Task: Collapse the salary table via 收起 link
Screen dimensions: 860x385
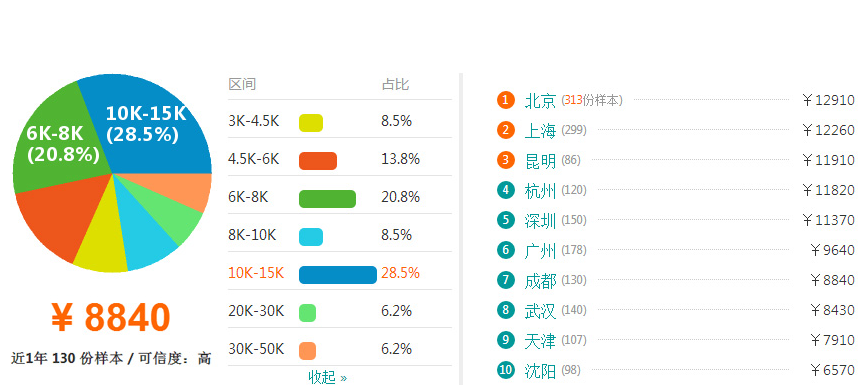Action: (327, 377)
